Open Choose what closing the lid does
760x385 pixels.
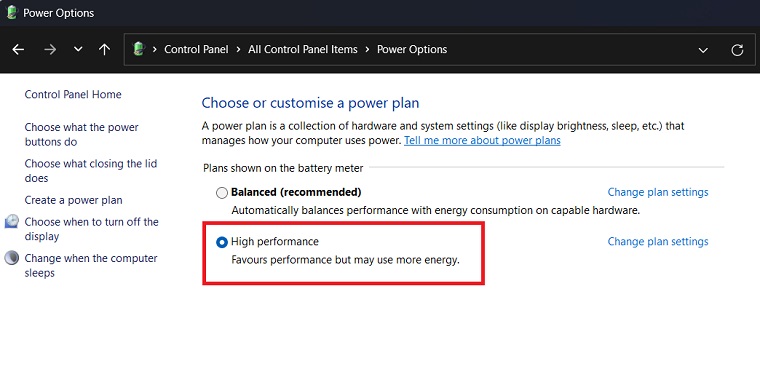91,171
